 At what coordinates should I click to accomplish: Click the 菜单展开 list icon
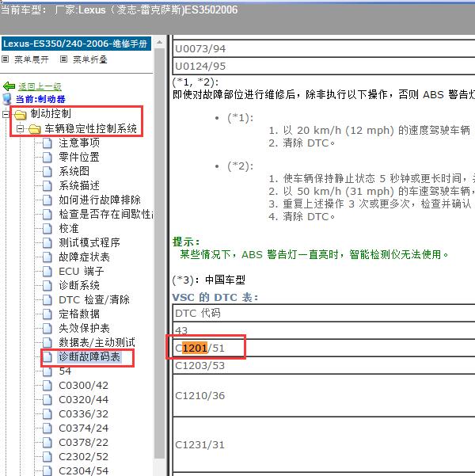tap(6, 59)
